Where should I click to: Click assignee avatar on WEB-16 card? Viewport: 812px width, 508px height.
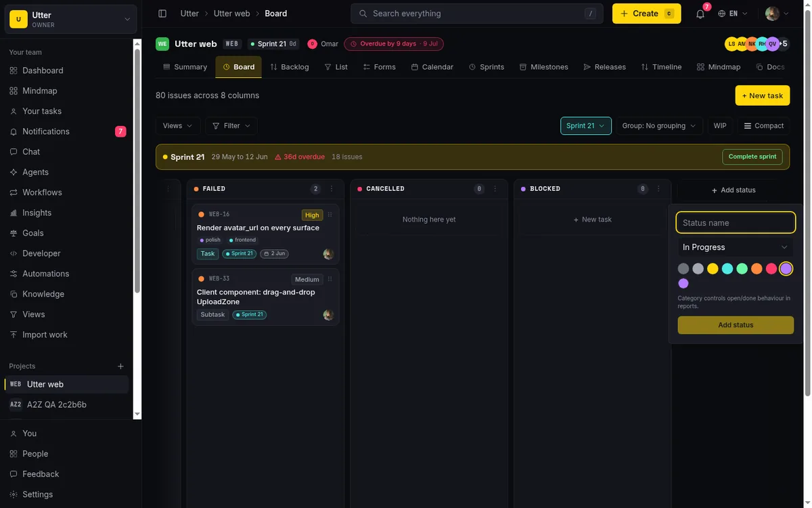(328, 254)
